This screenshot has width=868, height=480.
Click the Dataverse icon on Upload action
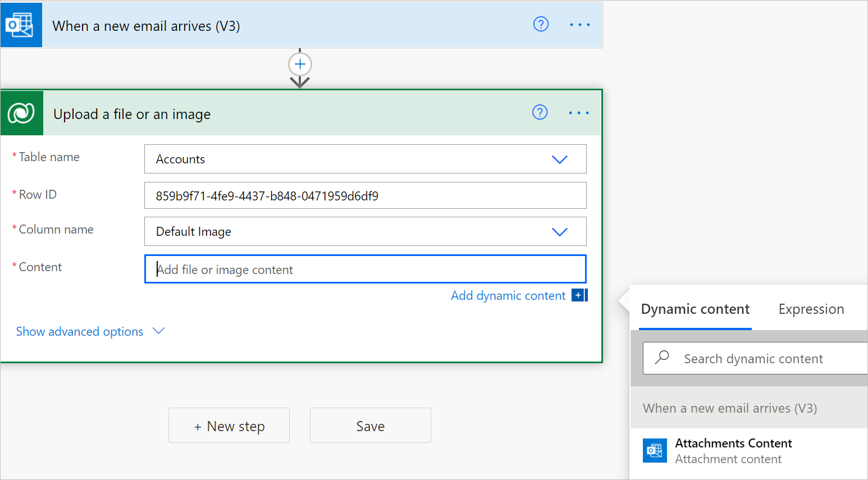tap(21, 113)
